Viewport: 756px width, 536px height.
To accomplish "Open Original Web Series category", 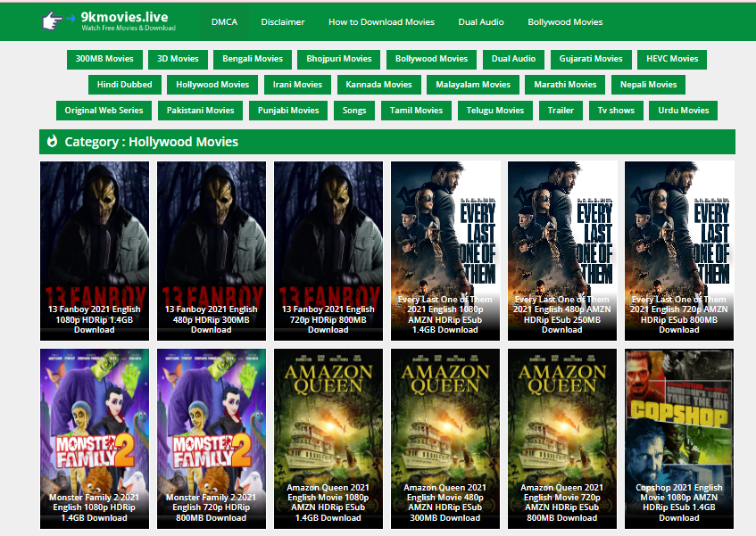I will coord(104,111).
